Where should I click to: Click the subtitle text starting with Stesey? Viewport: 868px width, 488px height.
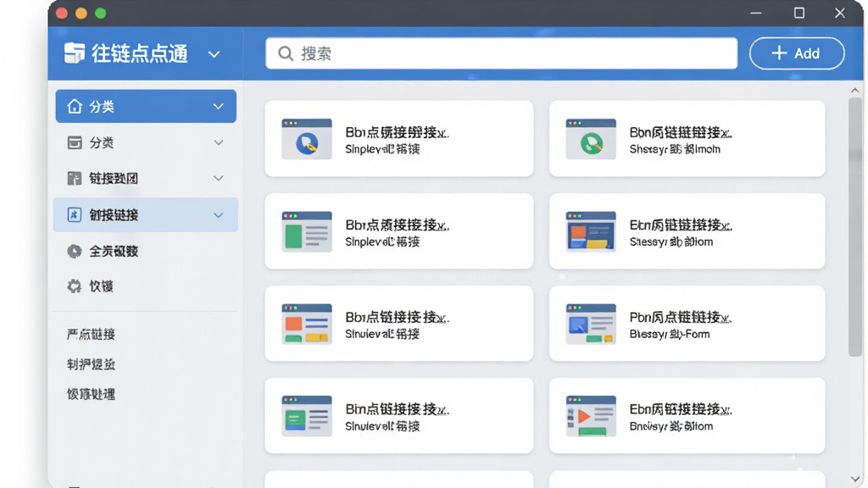671,241
